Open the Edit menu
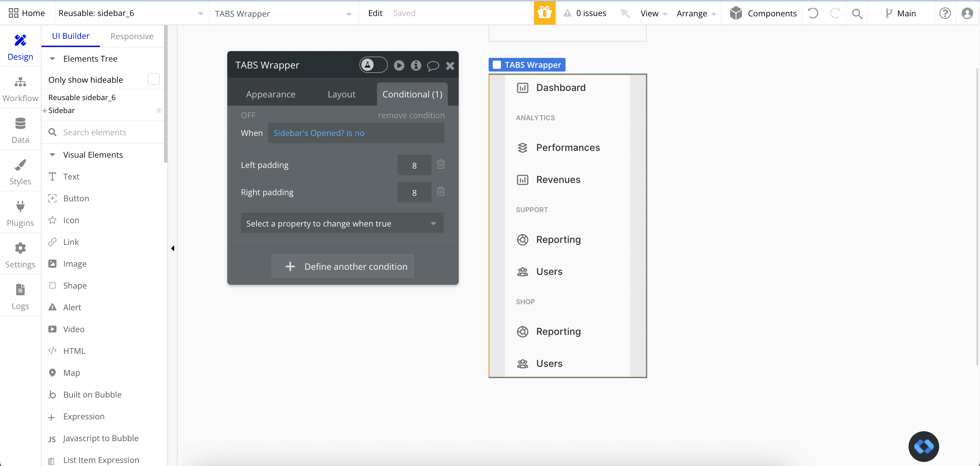980x466 pixels. point(375,13)
